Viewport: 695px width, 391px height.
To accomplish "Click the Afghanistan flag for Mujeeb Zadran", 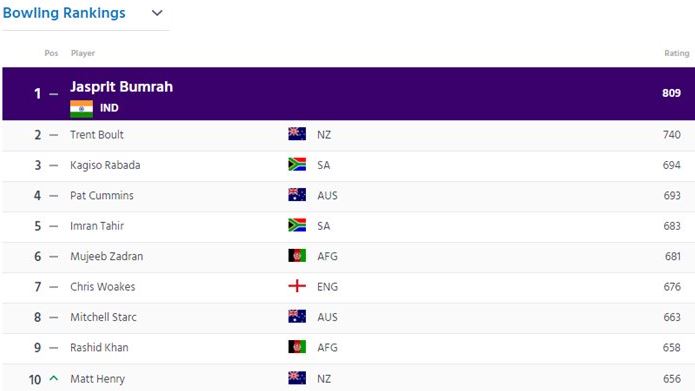I will click(x=297, y=256).
